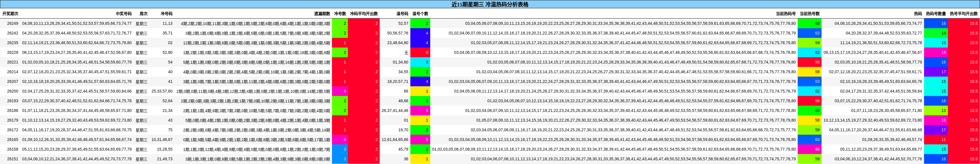Select draw period 26207
Viewport: 980px width, 164px height.
pyautogui.click(x=12, y=82)
